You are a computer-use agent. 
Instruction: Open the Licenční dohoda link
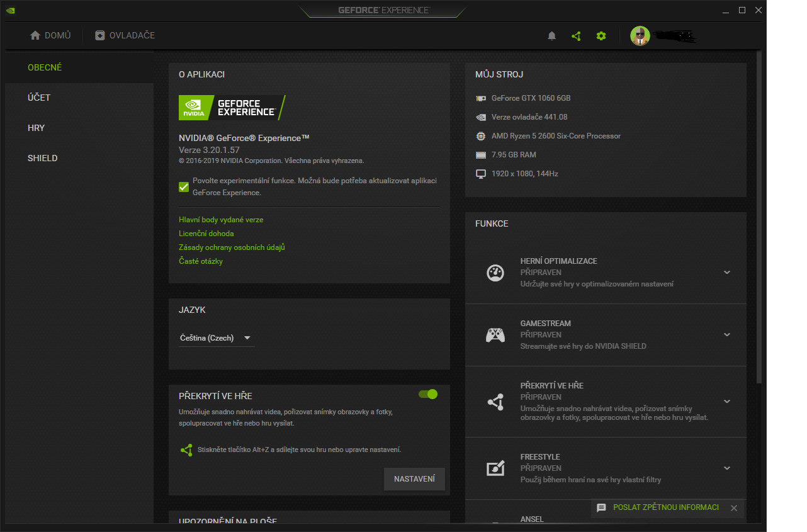click(x=206, y=234)
